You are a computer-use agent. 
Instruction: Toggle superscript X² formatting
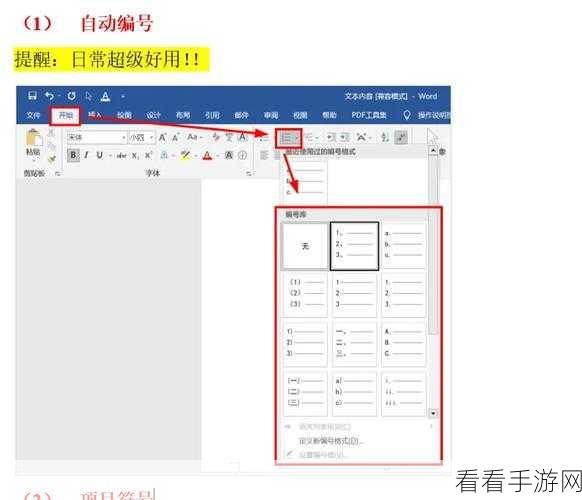point(148,155)
